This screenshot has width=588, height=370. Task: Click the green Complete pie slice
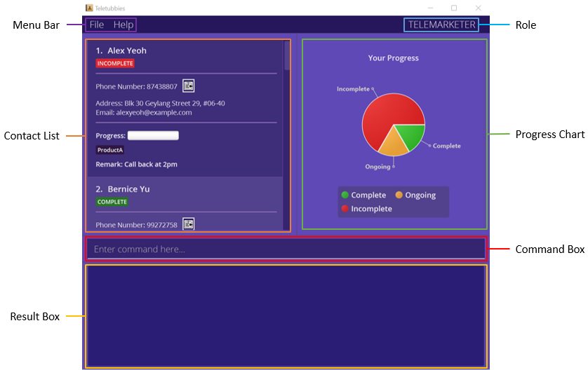coord(412,135)
